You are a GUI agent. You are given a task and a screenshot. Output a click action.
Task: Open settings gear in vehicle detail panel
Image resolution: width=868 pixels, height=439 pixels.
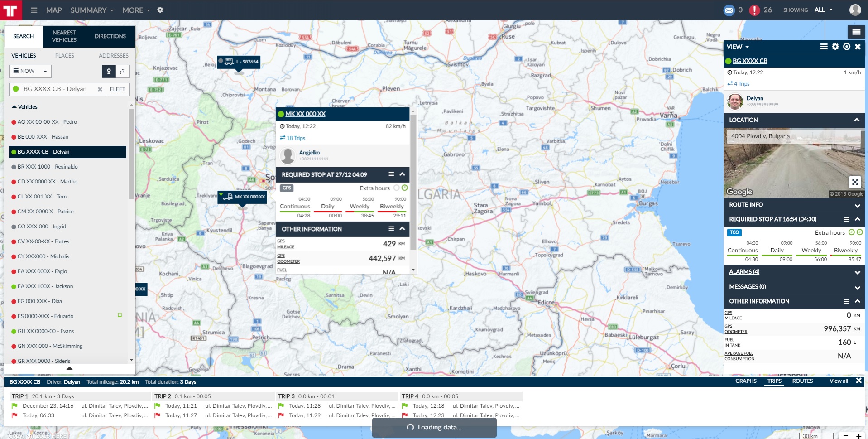[x=835, y=47]
